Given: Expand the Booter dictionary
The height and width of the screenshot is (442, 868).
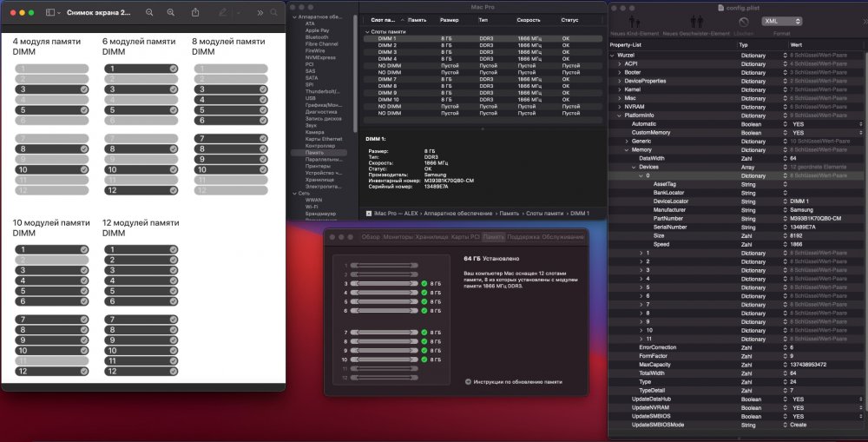Looking at the screenshot, I should (x=620, y=73).
